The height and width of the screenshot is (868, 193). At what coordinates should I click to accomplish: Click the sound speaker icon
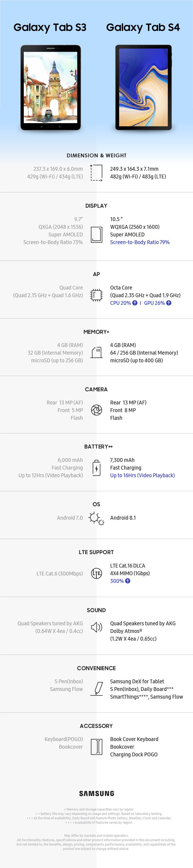(97, 627)
